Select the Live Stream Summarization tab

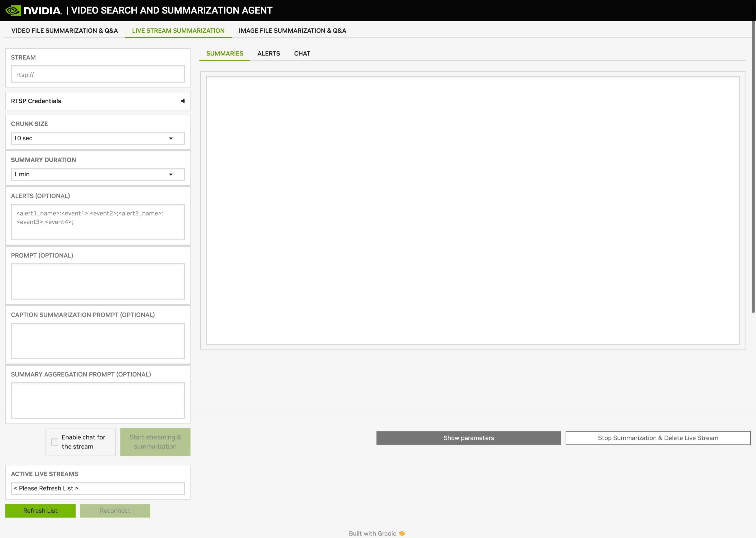coord(178,31)
